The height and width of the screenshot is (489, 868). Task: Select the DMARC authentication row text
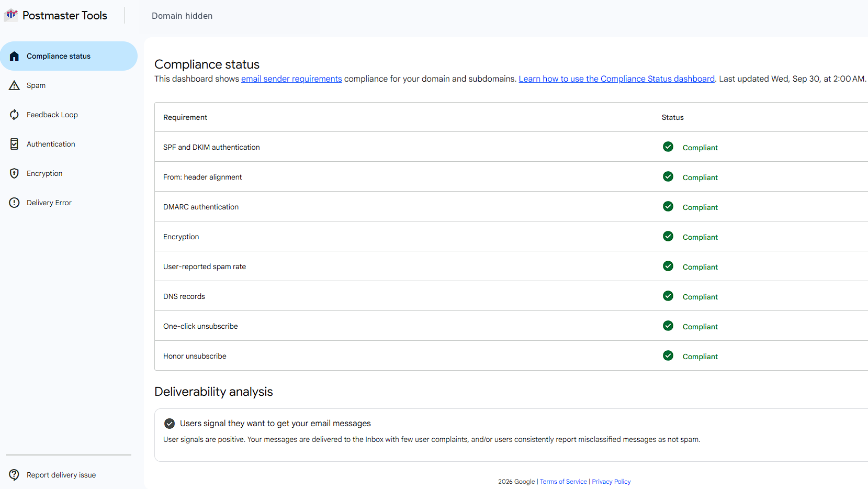201,207
